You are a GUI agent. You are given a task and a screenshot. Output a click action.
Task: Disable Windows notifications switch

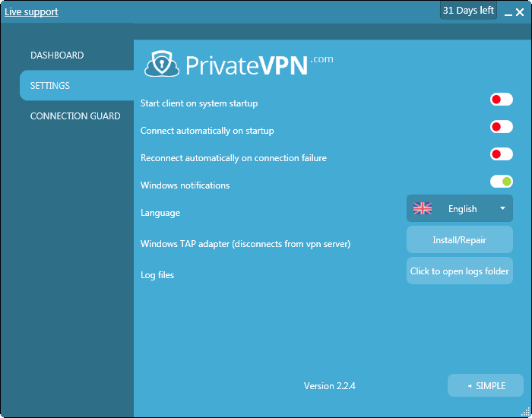click(x=501, y=182)
